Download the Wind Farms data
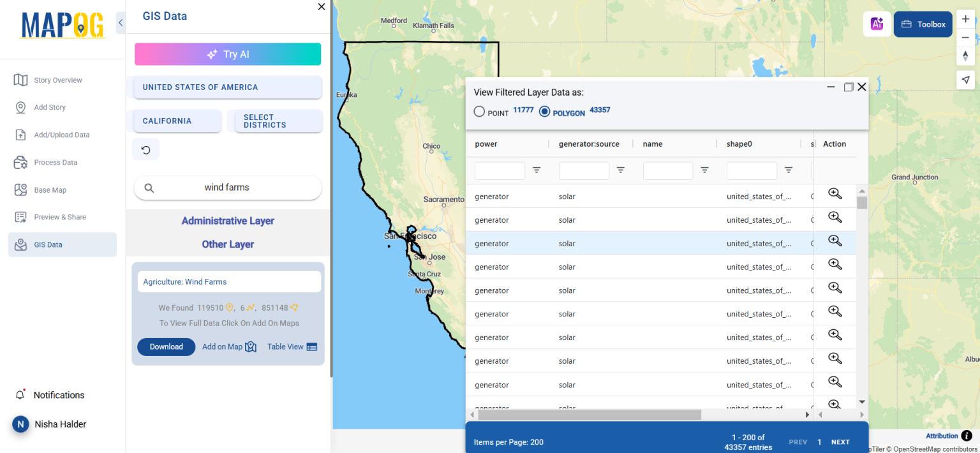The height and width of the screenshot is (453, 980). click(x=166, y=346)
